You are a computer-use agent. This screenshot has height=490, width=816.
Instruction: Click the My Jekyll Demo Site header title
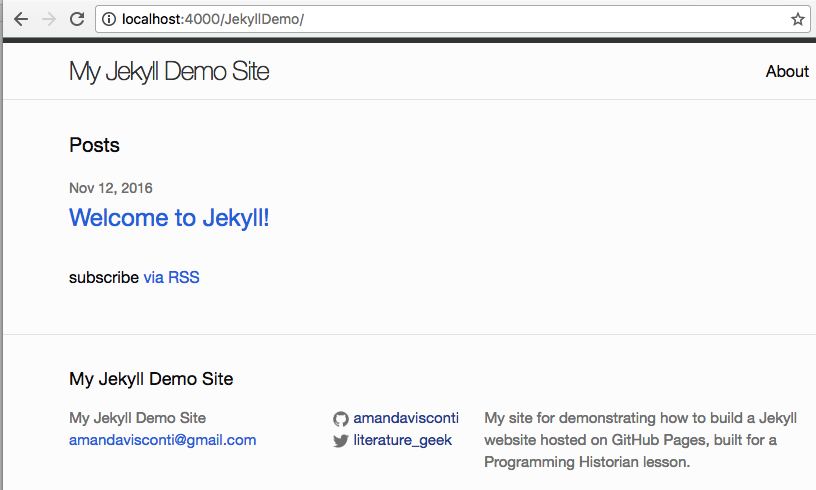[x=168, y=71]
